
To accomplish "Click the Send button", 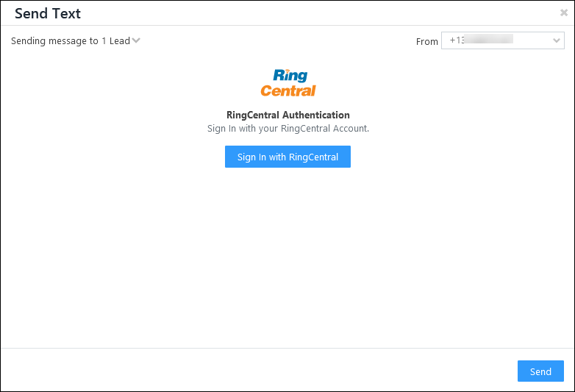I will [540, 371].
